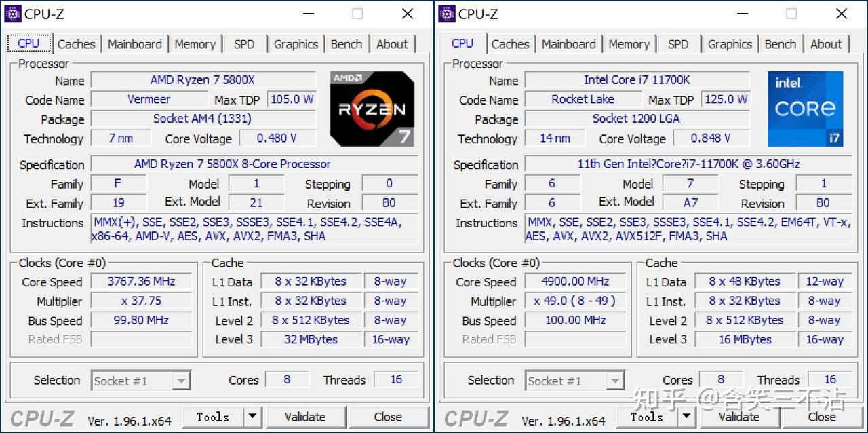Viewport: 868px width, 433px height.
Task: Click the AMD Ryzen 7 logo image
Action: (372, 109)
